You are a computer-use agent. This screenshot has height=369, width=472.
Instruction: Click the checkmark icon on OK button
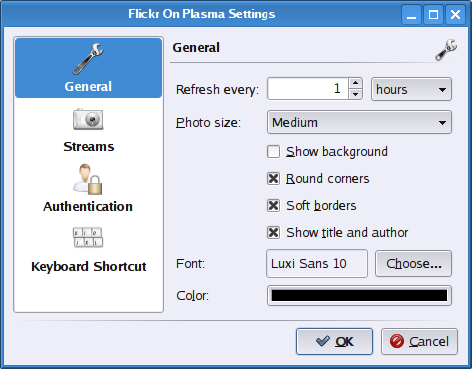click(323, 341)
